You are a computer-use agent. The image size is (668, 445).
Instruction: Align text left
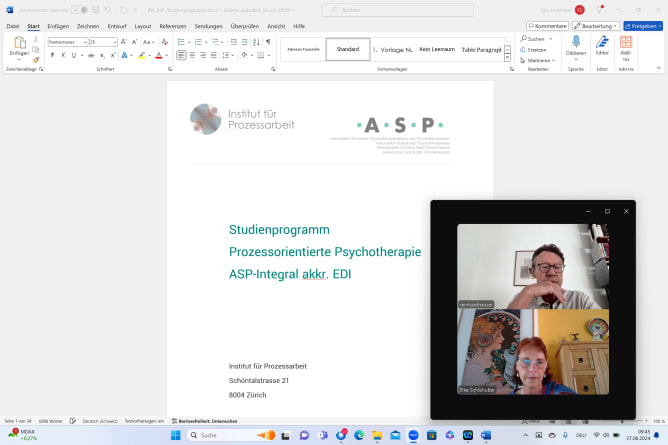click(181, 55)
